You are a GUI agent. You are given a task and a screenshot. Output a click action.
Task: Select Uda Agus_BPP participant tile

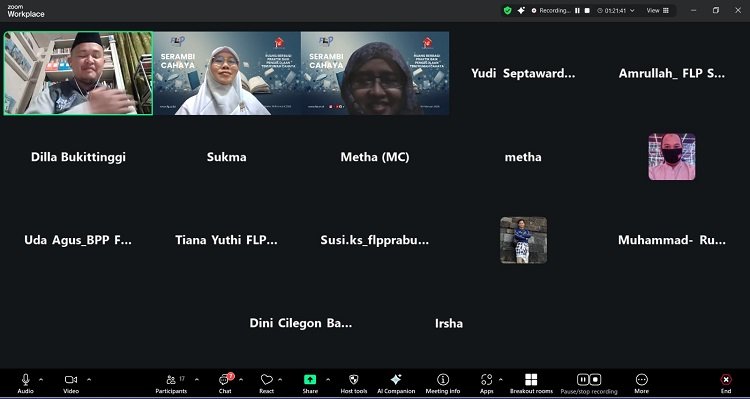[x=78, y=240]
